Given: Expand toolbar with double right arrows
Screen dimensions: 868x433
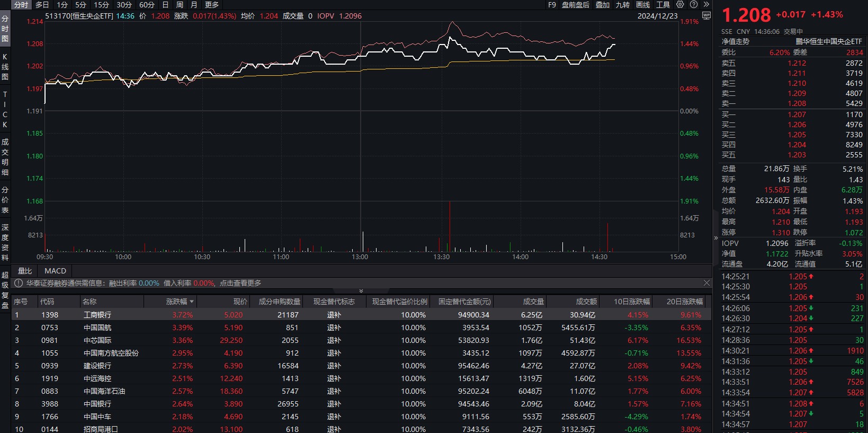Looking at the screenshot, I should click(x=706, y=5).
